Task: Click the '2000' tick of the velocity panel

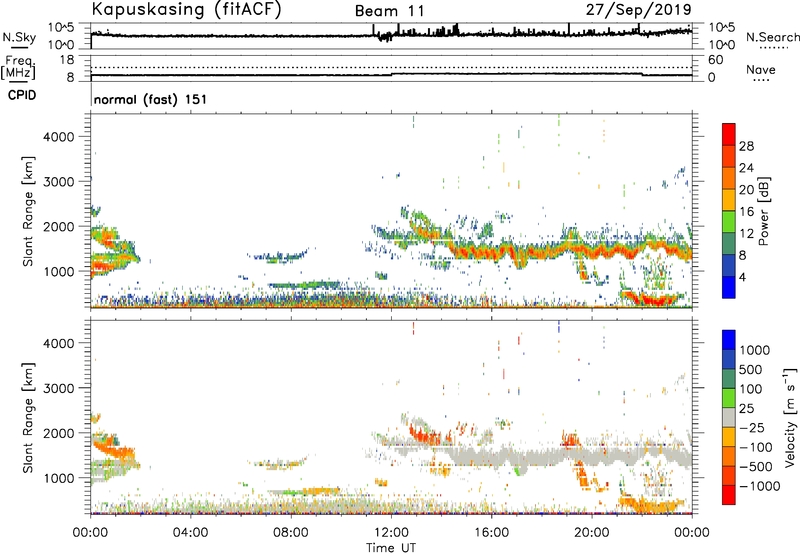Action: pos(59,433)
